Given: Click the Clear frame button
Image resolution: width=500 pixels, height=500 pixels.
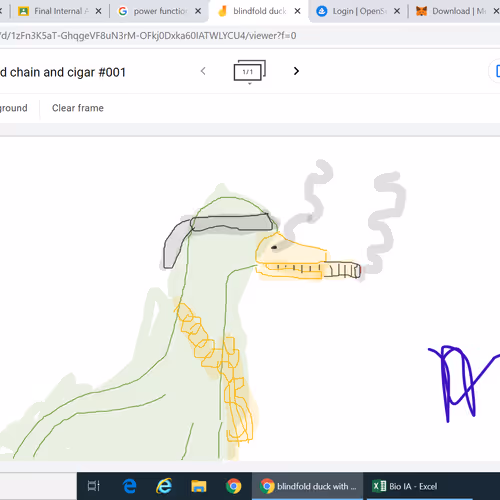Looking at the screenshot, I should click(78, 108).
